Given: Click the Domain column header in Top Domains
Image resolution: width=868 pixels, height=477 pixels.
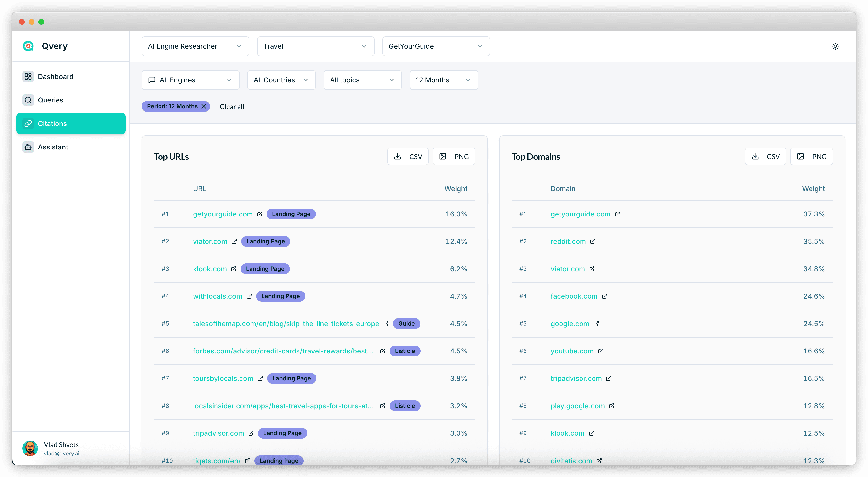Looking at the screenshot, I should point(563,189).
